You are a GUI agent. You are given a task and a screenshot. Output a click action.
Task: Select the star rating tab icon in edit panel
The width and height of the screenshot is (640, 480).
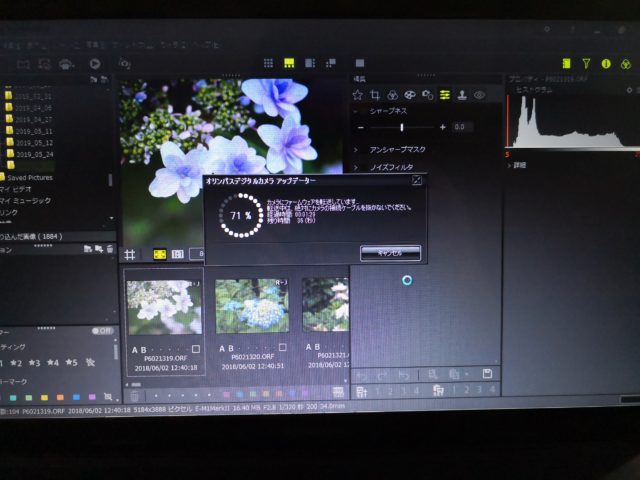pos(357,95)
